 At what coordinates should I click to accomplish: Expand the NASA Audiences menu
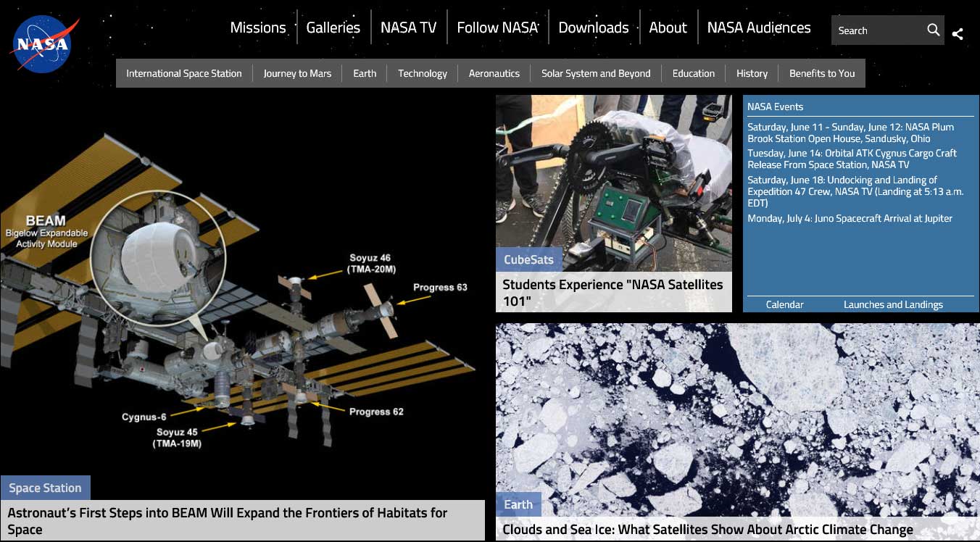pyautogui.click(x=758, y=28)
